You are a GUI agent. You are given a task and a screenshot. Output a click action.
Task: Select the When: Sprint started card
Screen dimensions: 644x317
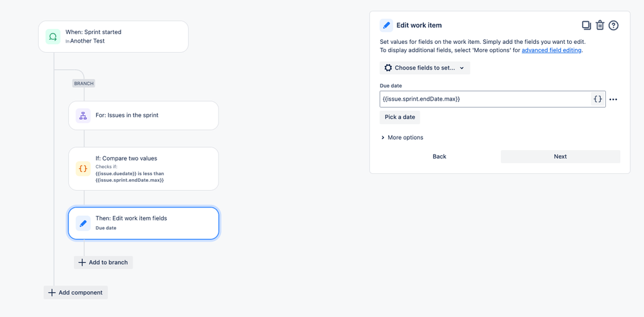click(113, 37)
